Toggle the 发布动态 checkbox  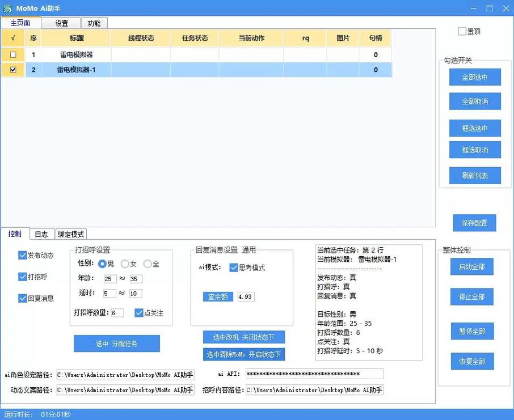click(x=22, y=255)
